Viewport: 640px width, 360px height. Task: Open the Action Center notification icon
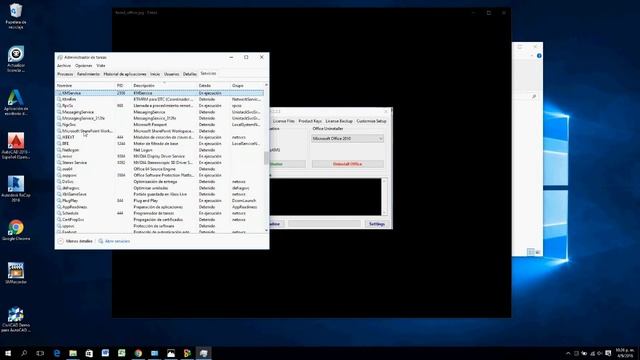click(x=608, y=353)
